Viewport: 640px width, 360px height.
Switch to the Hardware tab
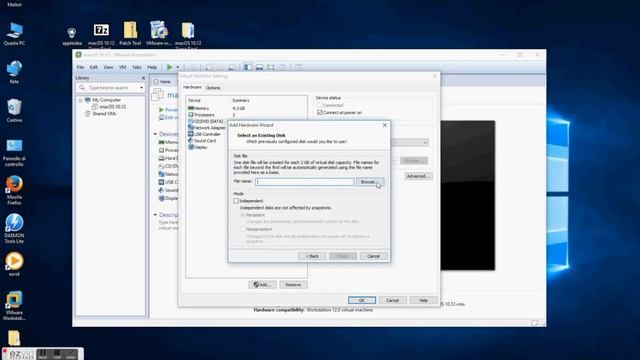(192, 87)
